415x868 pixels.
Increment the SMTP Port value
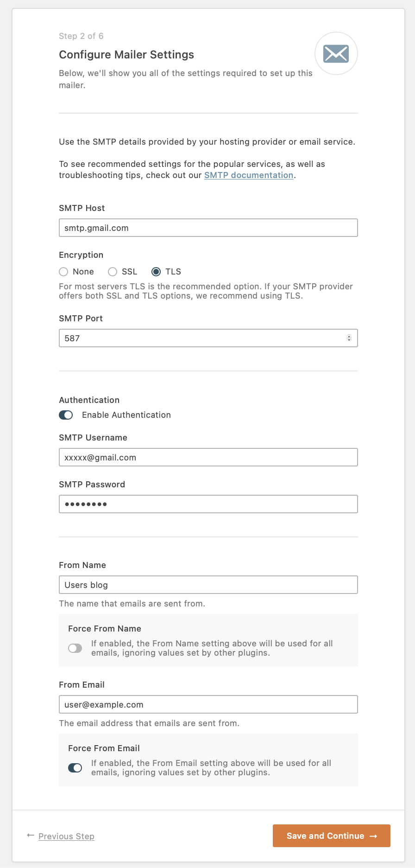coord(350,336)
